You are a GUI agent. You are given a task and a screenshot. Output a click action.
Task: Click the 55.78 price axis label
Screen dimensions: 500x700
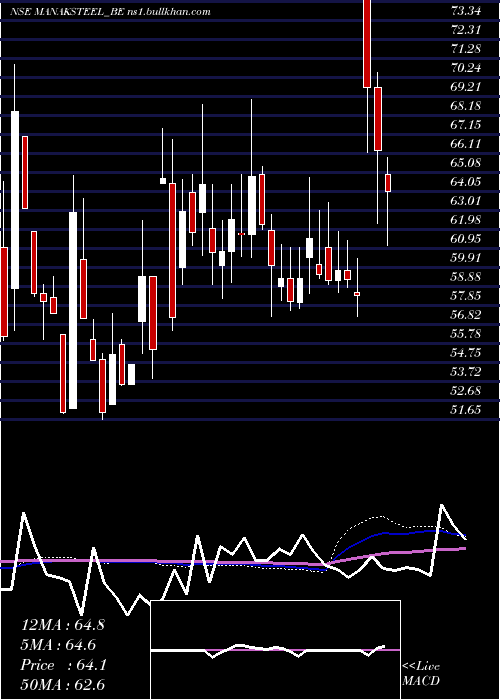466,333
